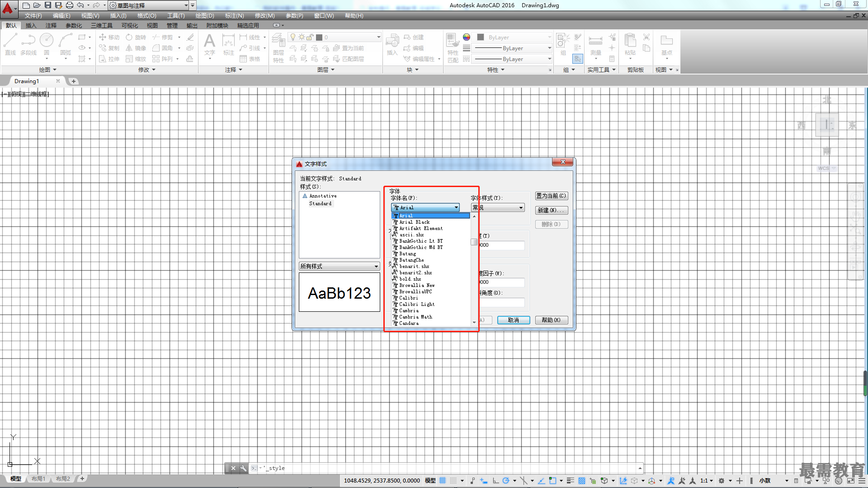Click the color wheel properties icon
This screenshot has width=868, height=488.
(467, 37)
